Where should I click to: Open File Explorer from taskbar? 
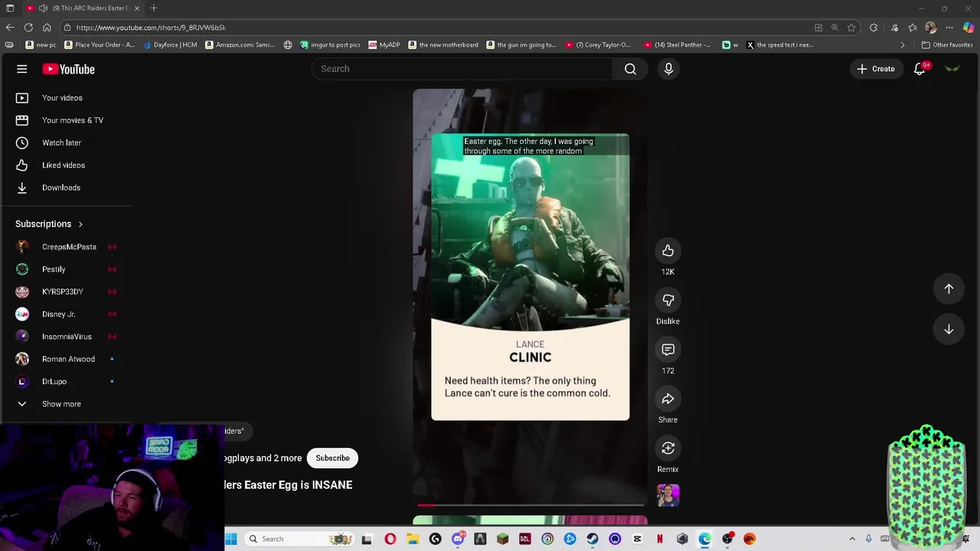pos(413,539)
